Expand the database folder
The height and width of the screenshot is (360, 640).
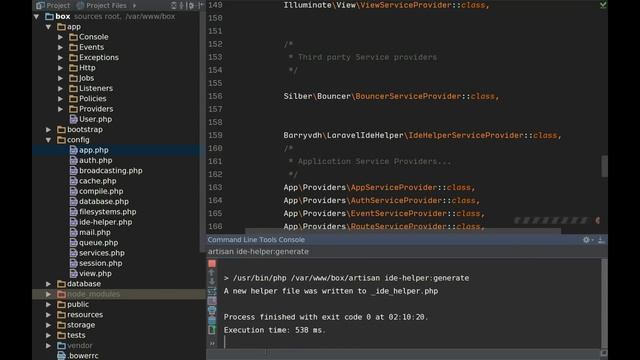pos(49,284)
